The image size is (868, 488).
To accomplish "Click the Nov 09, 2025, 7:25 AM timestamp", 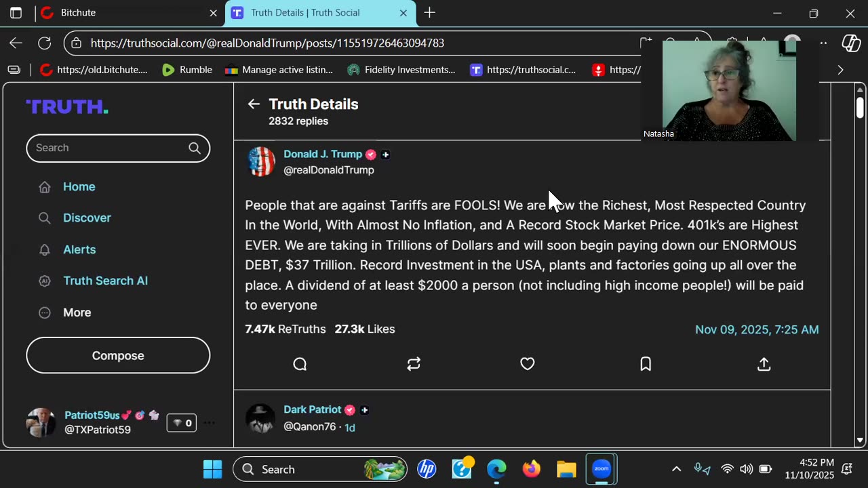I will click(x=757, y=330).
